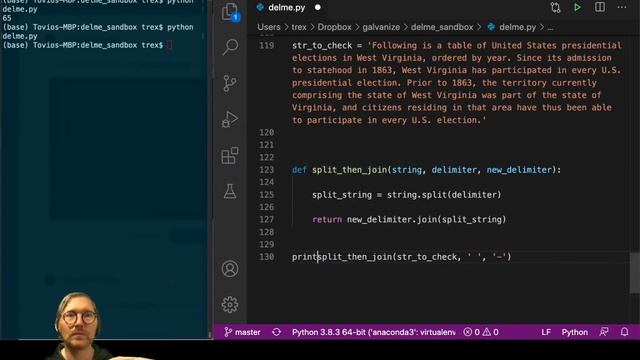Open the Search view in activity bar
Viewport: 640px width, 360px height.
(x=230, y=47)
